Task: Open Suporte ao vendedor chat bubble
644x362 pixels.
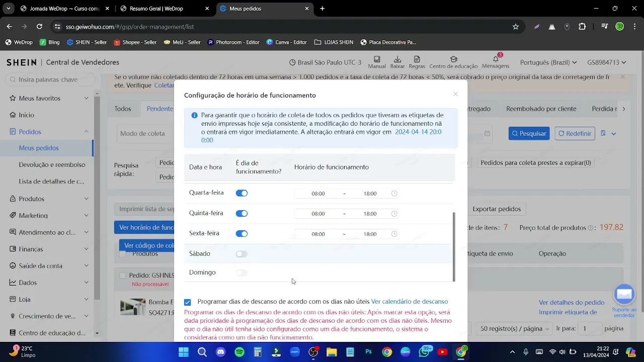Action: click(x=624, y=295)
